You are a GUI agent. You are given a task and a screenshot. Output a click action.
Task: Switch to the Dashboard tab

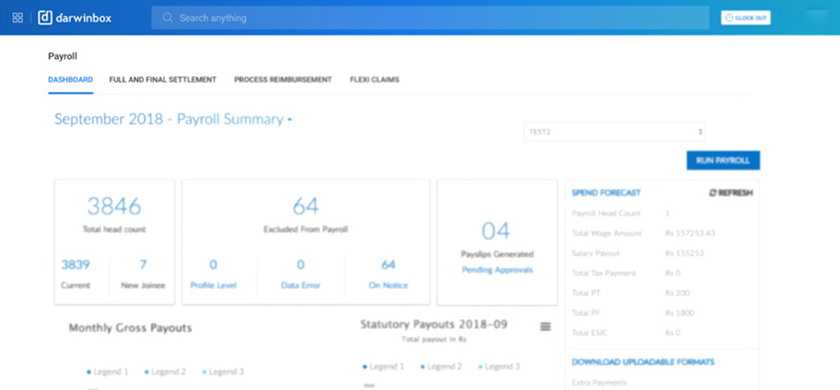(71, 79)
